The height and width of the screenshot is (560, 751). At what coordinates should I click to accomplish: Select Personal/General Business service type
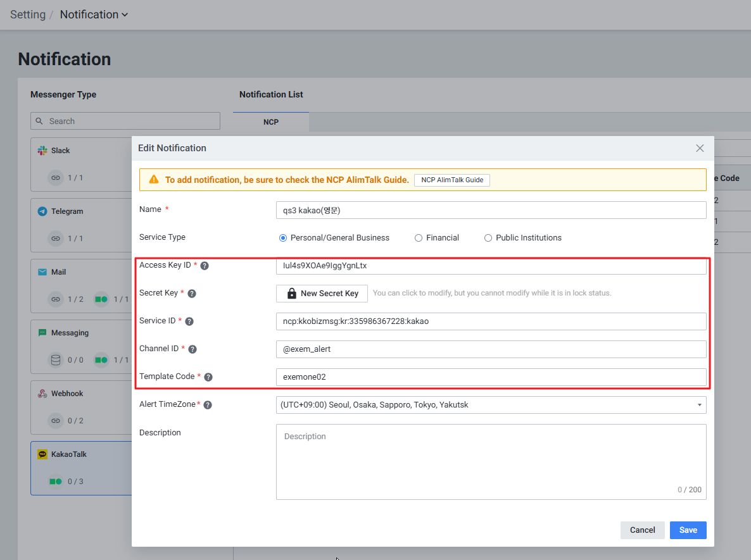pos(283,238)
